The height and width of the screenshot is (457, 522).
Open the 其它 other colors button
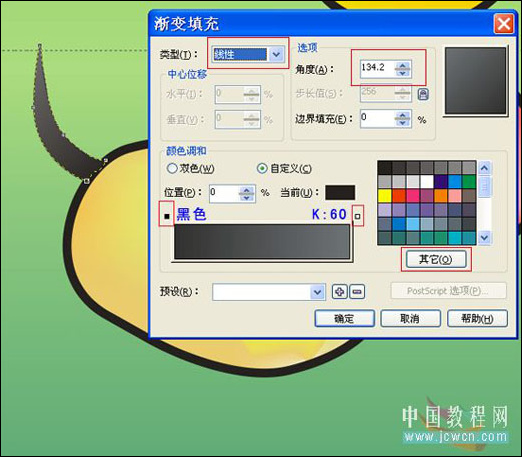pos(436,259)
